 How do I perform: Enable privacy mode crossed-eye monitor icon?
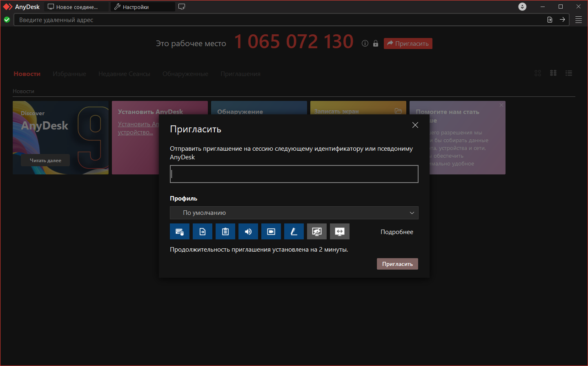click(x=317, y=232)
